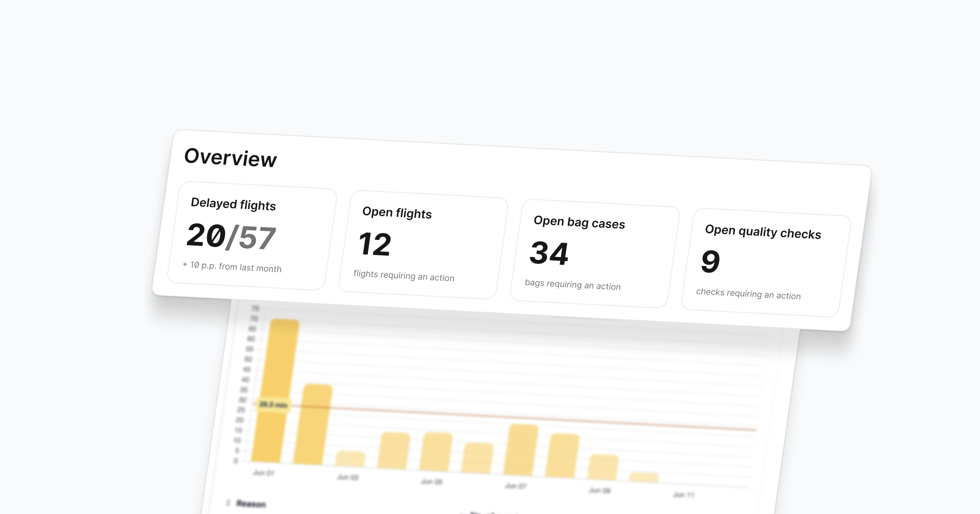
Task: Click the second tallest yellow bar
Action: [313, 424]
